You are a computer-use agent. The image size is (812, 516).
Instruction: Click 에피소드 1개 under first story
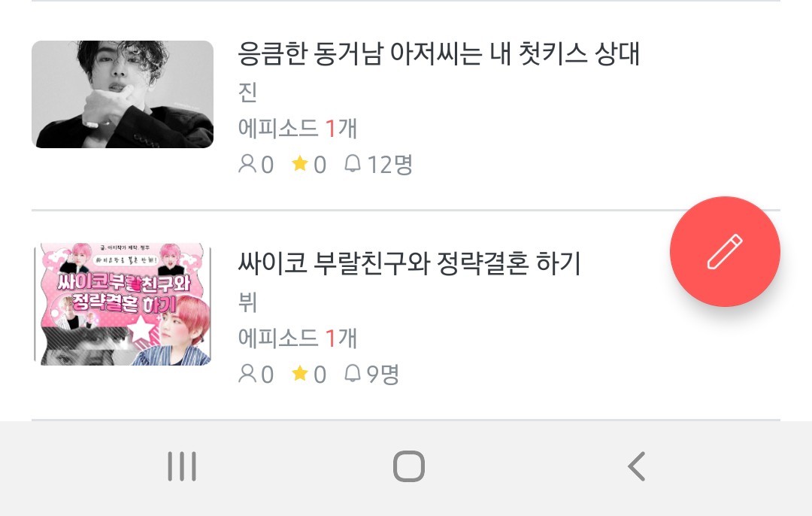298,128
